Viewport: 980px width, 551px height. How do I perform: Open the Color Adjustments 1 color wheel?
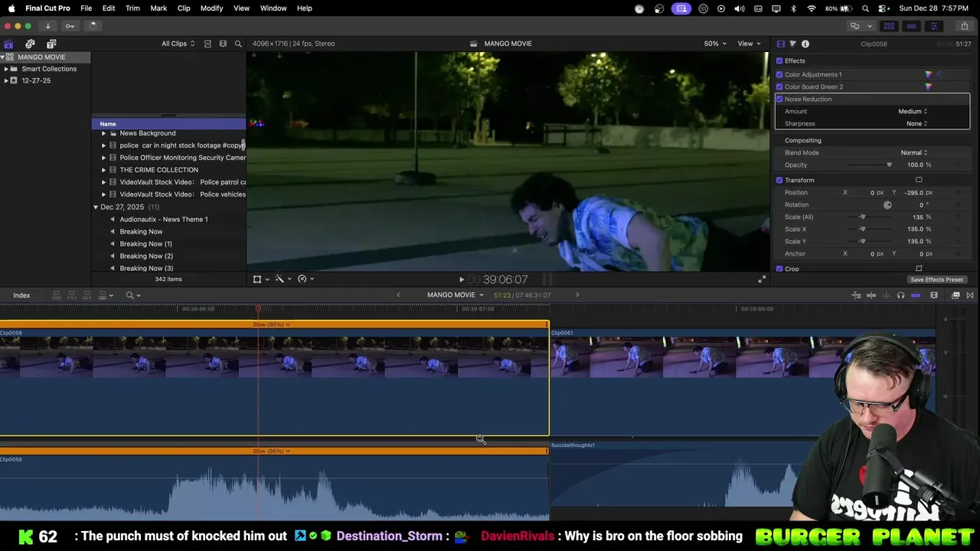[929, 74]
